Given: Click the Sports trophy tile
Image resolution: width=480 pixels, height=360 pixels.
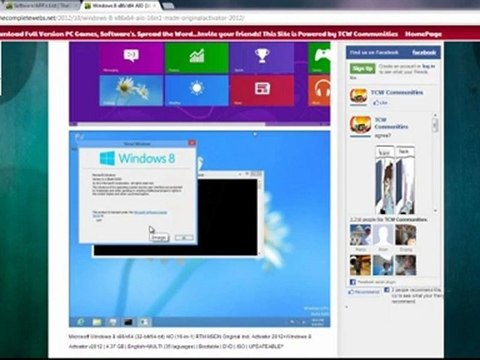Looking at the screenshot, I should (x=262, y=59).
